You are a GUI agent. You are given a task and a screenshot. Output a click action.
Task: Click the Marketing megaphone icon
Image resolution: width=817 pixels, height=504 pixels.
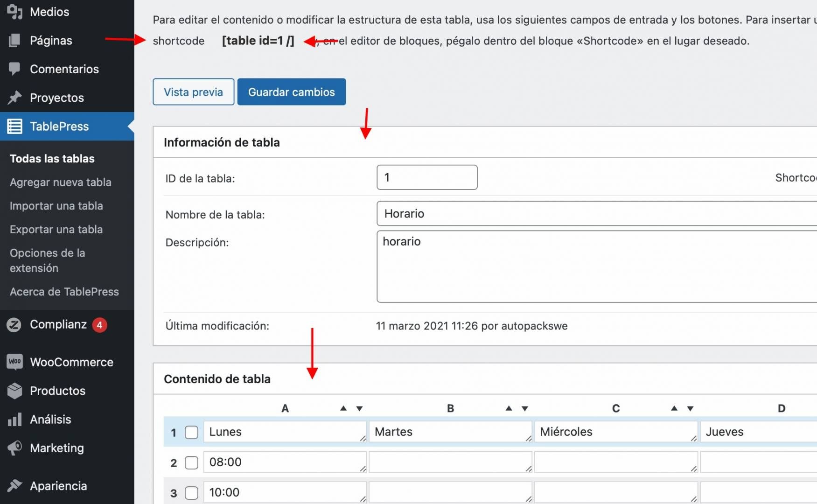coord(14,448)
